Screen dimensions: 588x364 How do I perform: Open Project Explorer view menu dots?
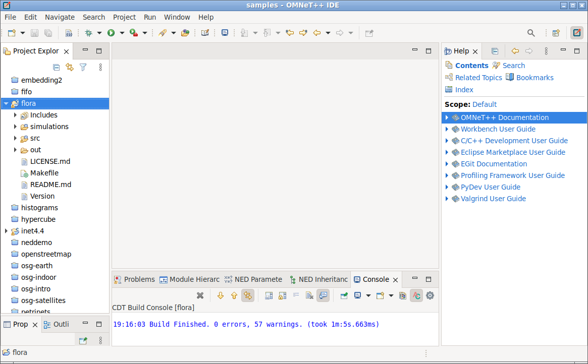tap(100, 68)
